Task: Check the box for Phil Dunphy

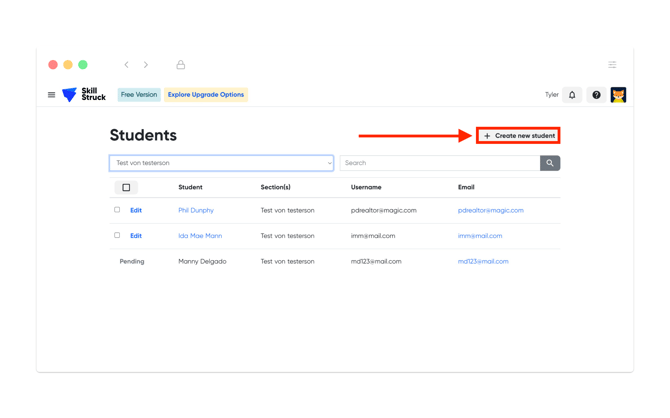Action: [117, 210]
